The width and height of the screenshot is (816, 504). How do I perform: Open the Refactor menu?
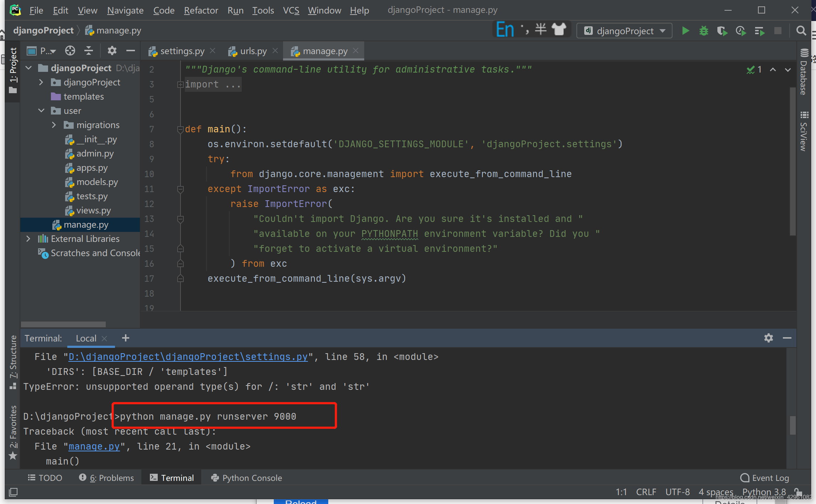click(201, 10)
